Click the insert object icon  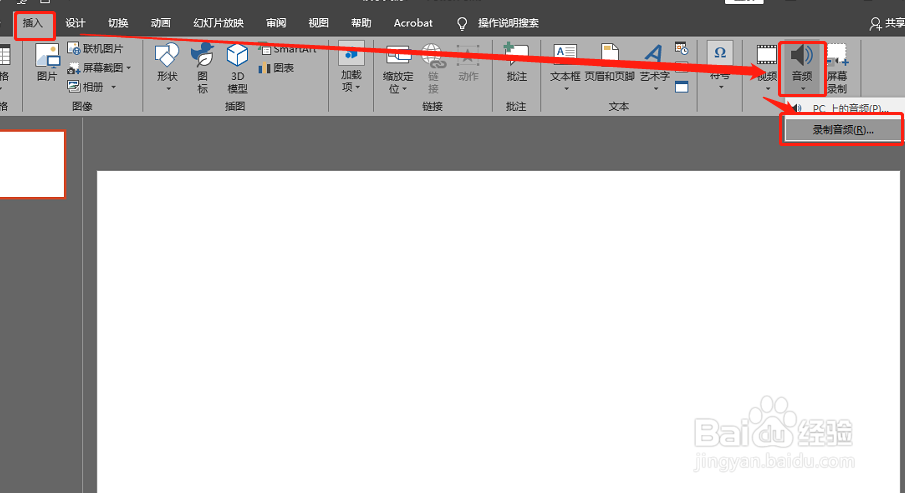point(682,87)
